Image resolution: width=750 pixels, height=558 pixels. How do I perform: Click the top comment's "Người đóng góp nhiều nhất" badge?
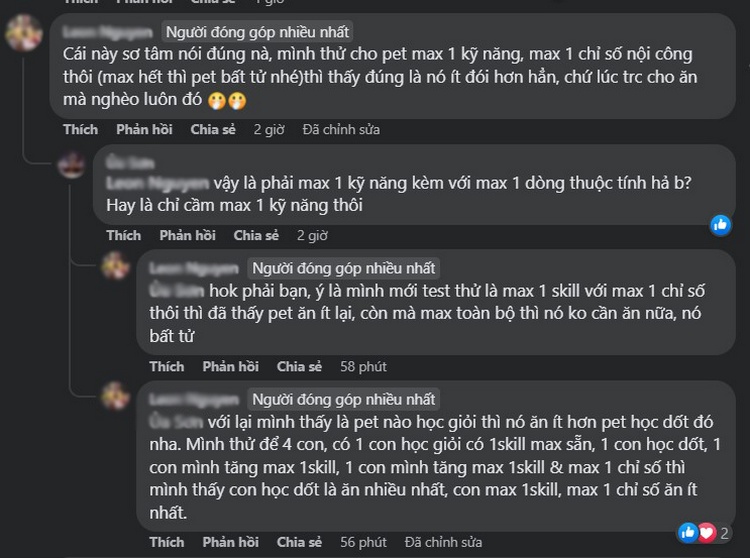pyautogui.click(x=257, y=32)
